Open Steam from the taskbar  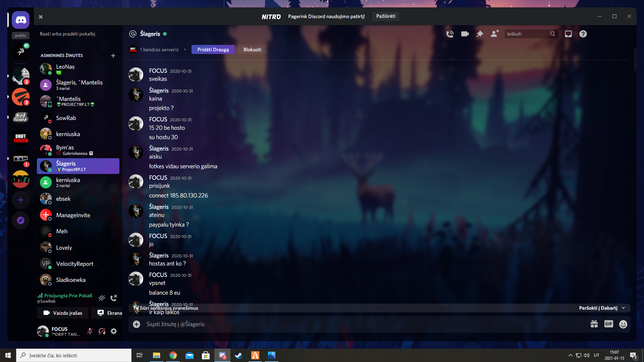[x=238, y=355]
